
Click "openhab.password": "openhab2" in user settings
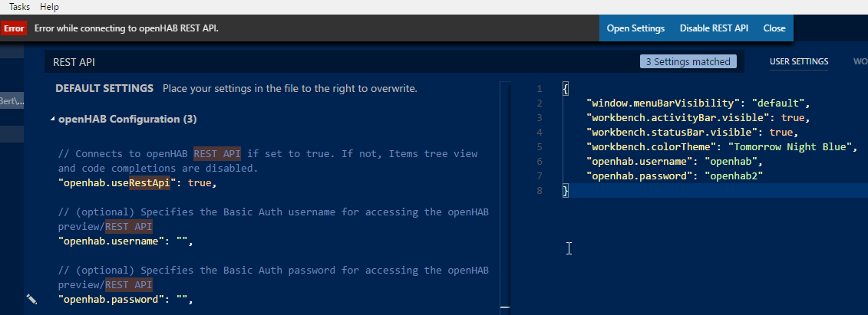coord(675,176)
